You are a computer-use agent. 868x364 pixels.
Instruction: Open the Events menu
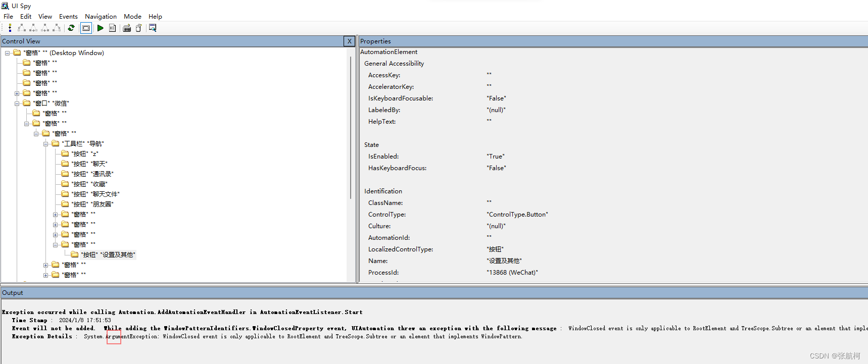(x=68, y=17)
